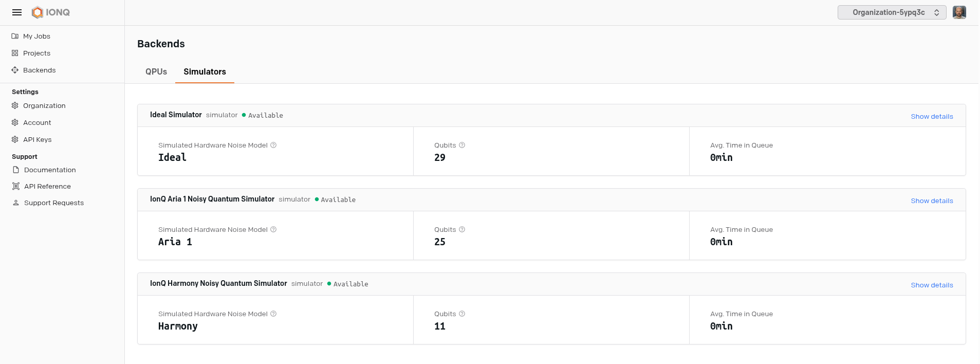The image size is (980, 364).
Task: Open the API Reference link
Action: (x=47, y=186)
